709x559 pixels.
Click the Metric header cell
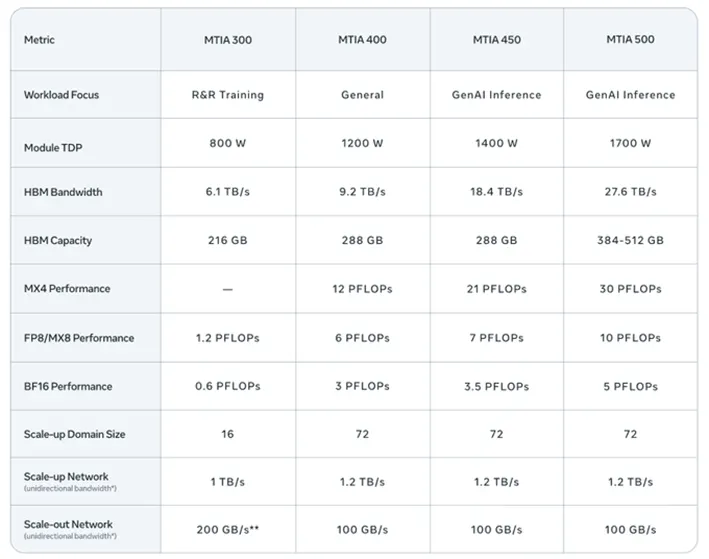[x=40, y=40]
